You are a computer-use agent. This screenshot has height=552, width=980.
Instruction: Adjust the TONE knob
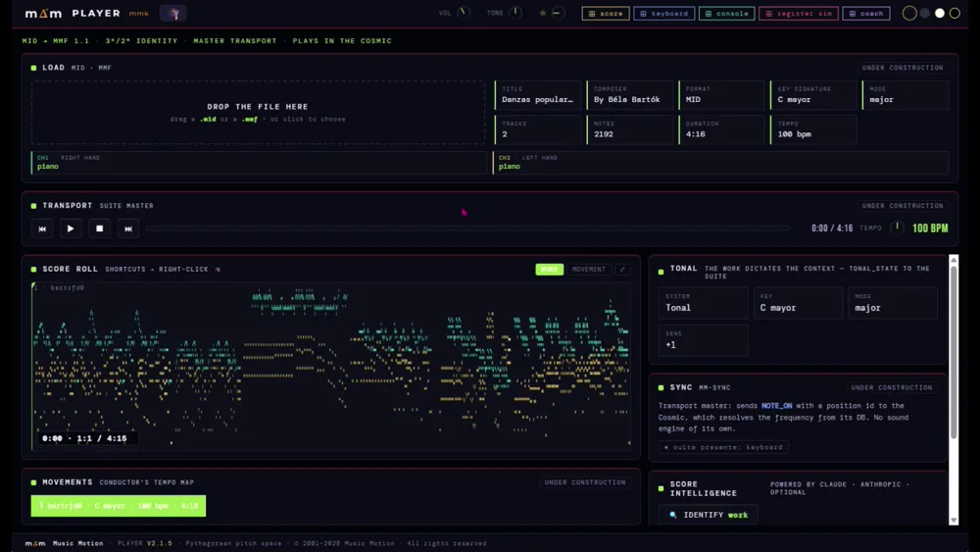515,13
